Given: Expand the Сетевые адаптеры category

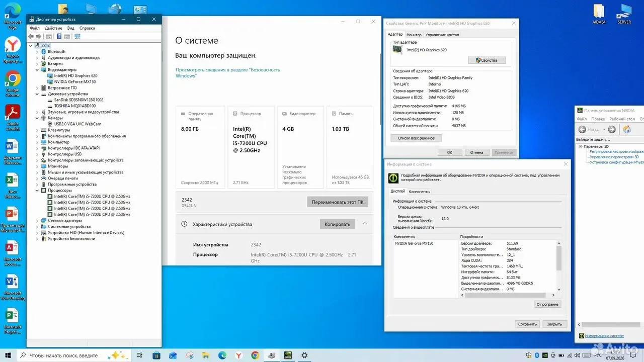Looking at the screenshot, I should (37, 221).
